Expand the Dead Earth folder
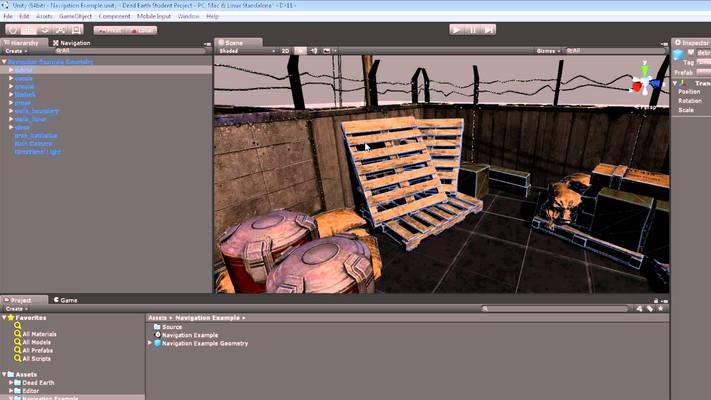This screenshot has width=711, height=400. click(11, 383)
